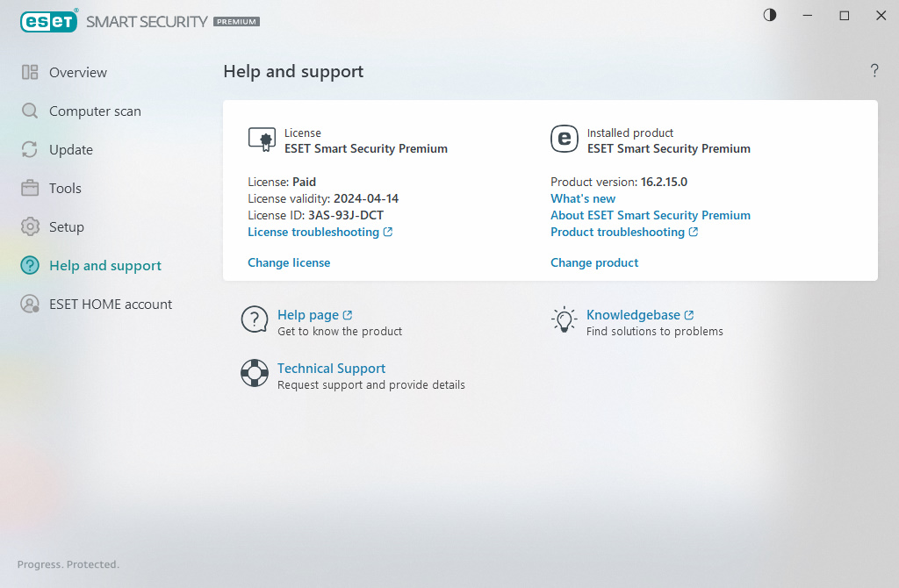The height and width of the screenshot is (588, 899).
Task: Click external link icon beside License troubleshooting
Action: (388, 232)
